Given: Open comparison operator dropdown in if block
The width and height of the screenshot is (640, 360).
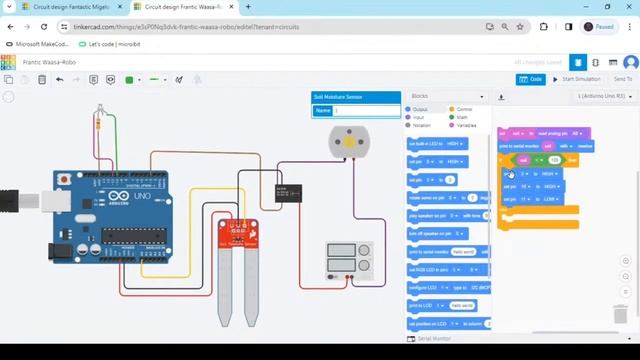Looking at the screenshot, I should 539,160.
